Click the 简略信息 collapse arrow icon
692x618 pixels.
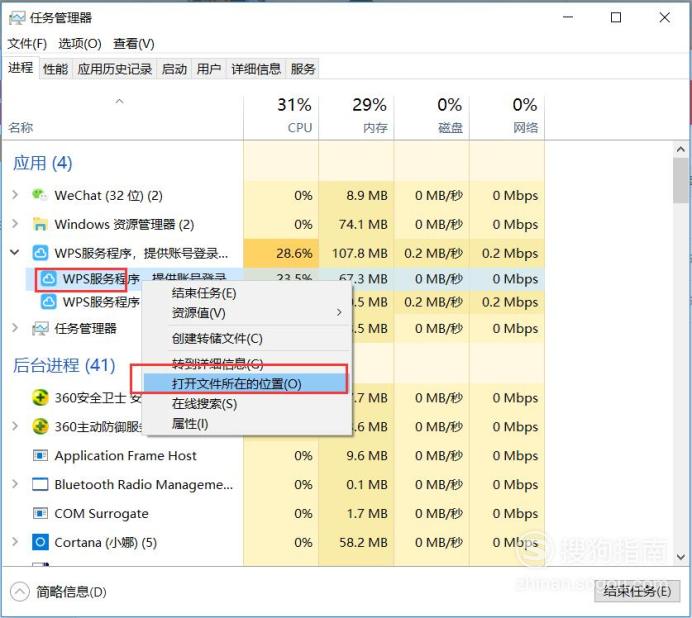tap(20, 592)
